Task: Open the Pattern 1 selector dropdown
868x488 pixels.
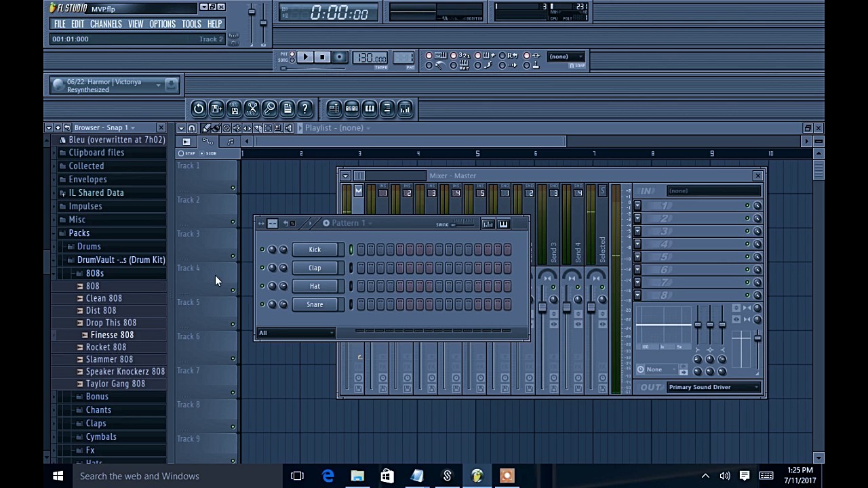Action: [x=349, y=223]
